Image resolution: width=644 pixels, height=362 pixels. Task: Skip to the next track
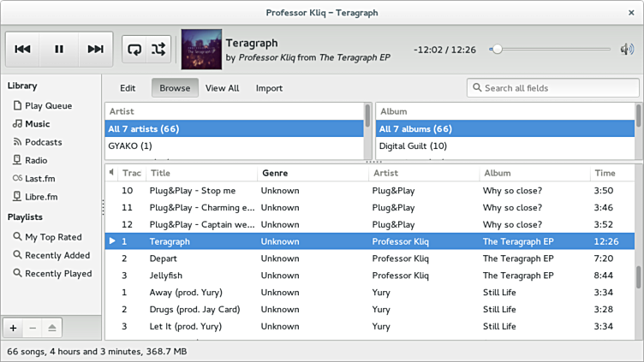(95, 49)
